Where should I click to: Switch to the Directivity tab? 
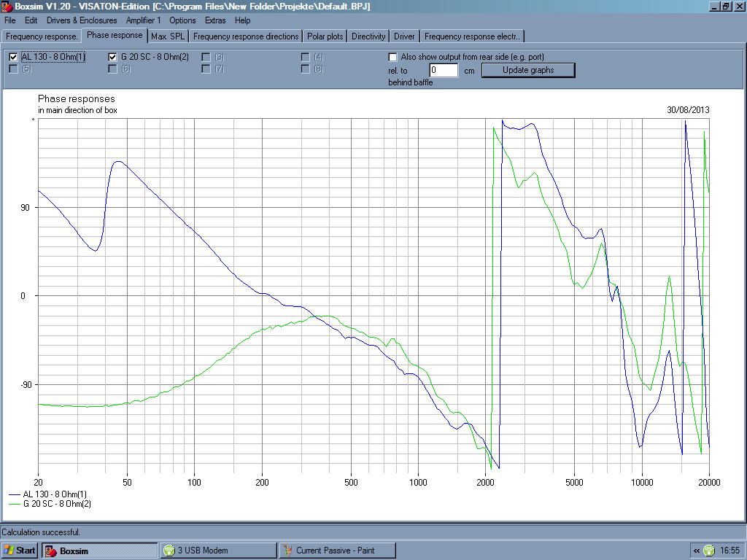(x=368, y=36)
